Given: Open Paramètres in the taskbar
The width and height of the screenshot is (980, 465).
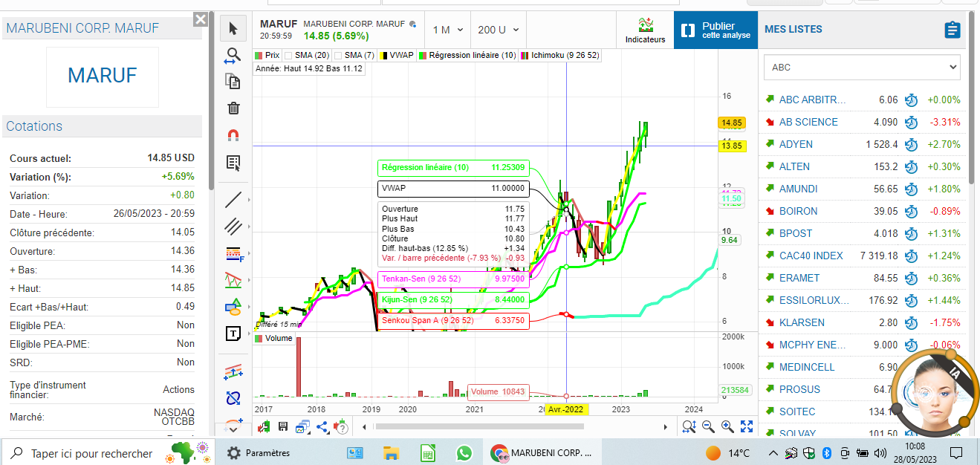Looking at the screenshot, I should tap(259, 452).
